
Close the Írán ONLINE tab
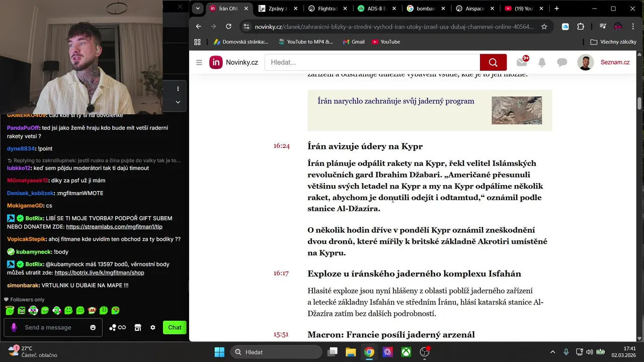[x=247, y=9]
